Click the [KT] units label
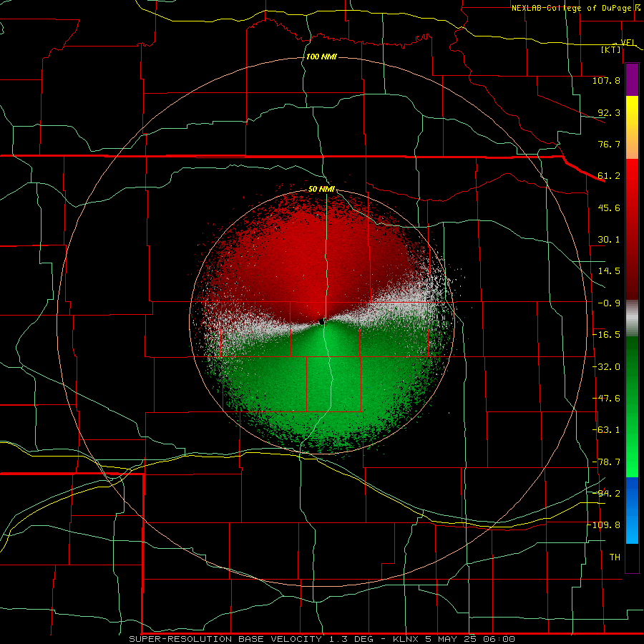644x644 pixels. click(x=610, y=49)
